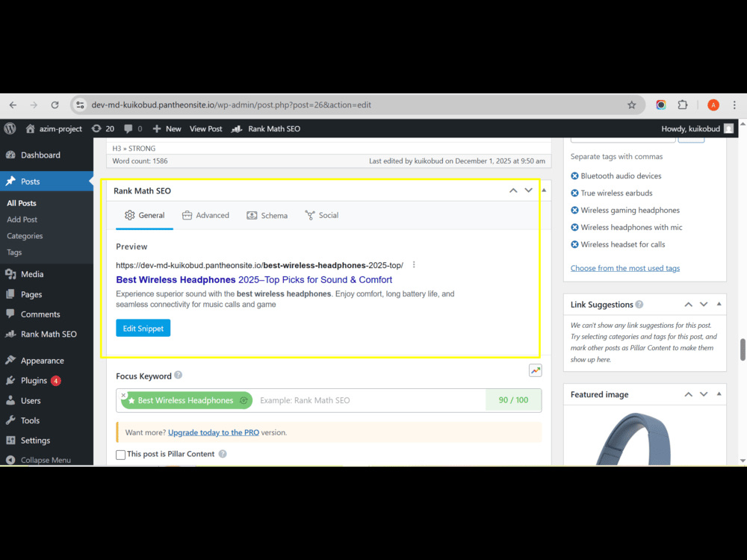
Task: Move Link Suggestions panel down
Action: point(704,305)
